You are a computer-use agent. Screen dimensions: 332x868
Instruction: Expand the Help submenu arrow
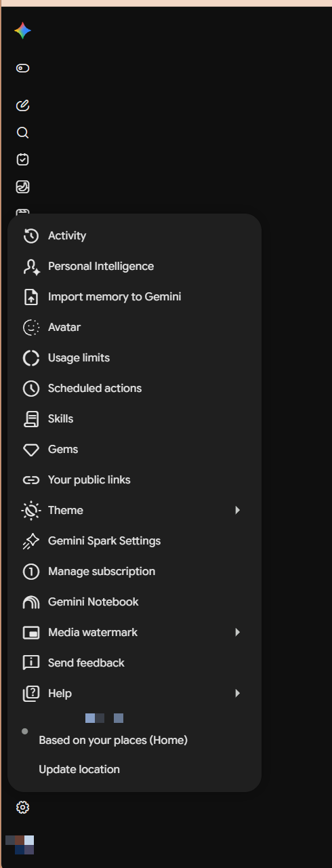[237, 693]
